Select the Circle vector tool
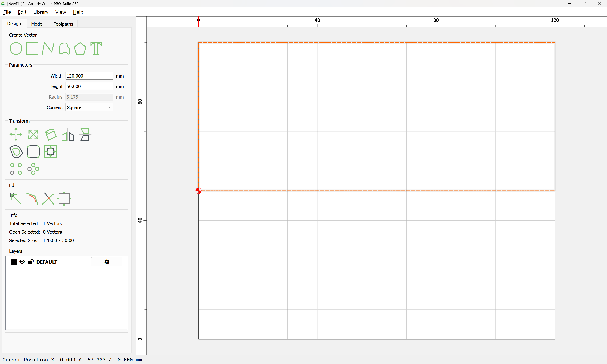 16,48
